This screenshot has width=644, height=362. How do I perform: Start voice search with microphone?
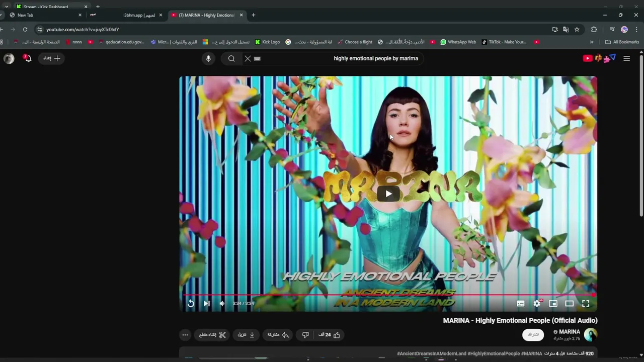208,58
